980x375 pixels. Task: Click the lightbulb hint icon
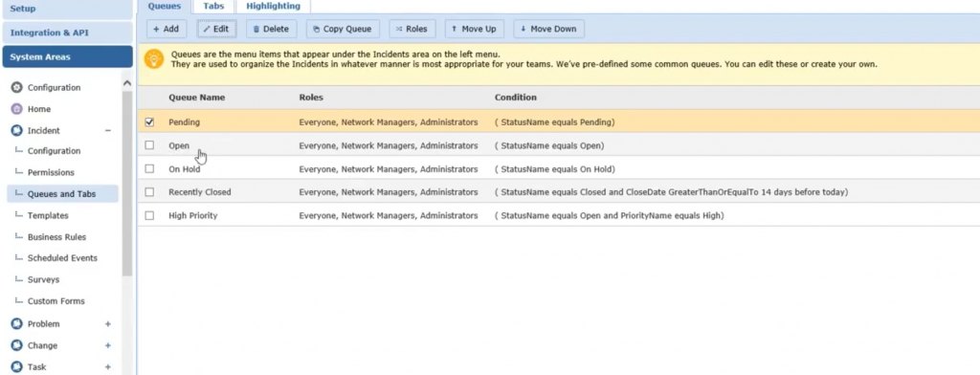[x=154, y=59]
